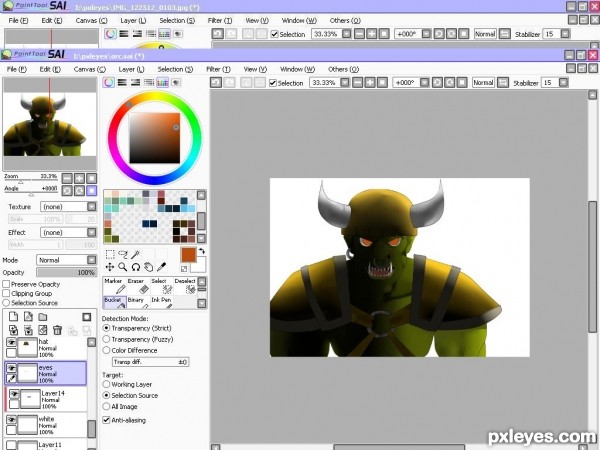Open Filter menu in front window
This screenshot has width=600, height=450.
(x=218, y=69)
